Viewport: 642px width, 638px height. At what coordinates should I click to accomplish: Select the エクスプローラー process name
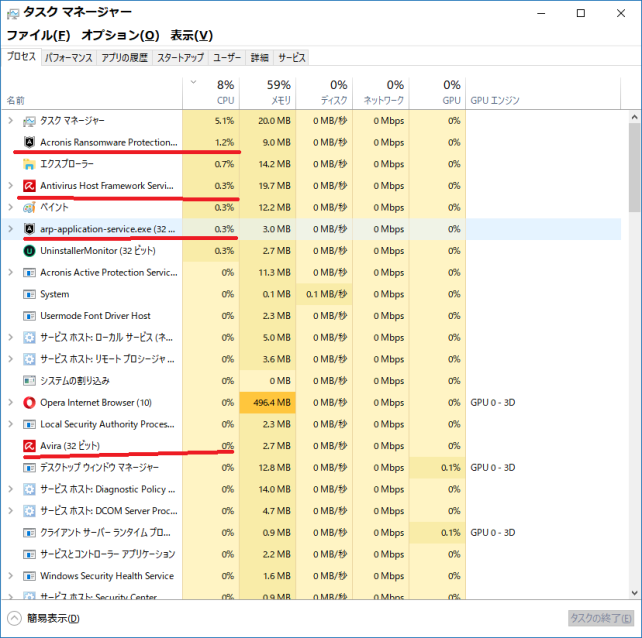[67, 164]
